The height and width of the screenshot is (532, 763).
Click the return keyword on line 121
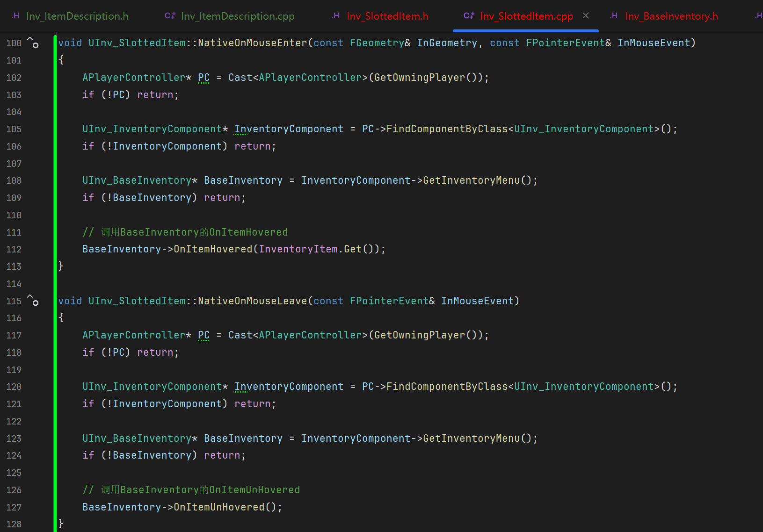point(253,404)
